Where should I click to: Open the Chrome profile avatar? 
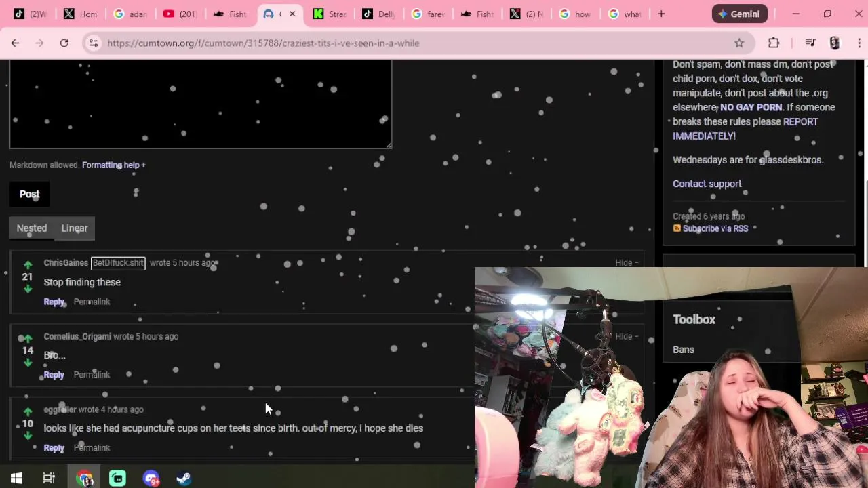point(835,43)
